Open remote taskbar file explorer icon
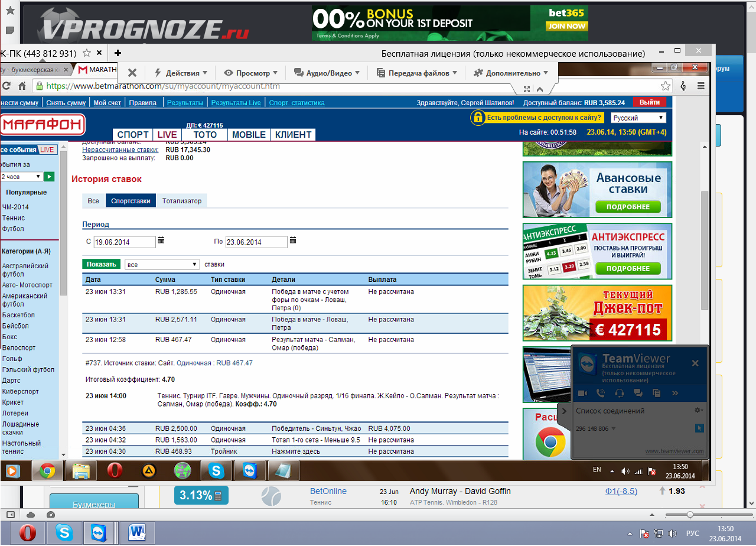This screenshot has height=546, width=756. pos(81,471)
